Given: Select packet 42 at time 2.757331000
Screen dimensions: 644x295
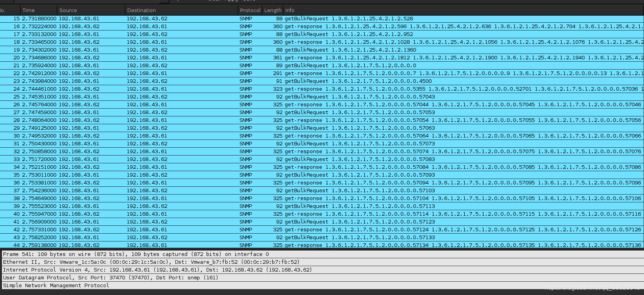Looking at the screenshot, I should point(322,230).
